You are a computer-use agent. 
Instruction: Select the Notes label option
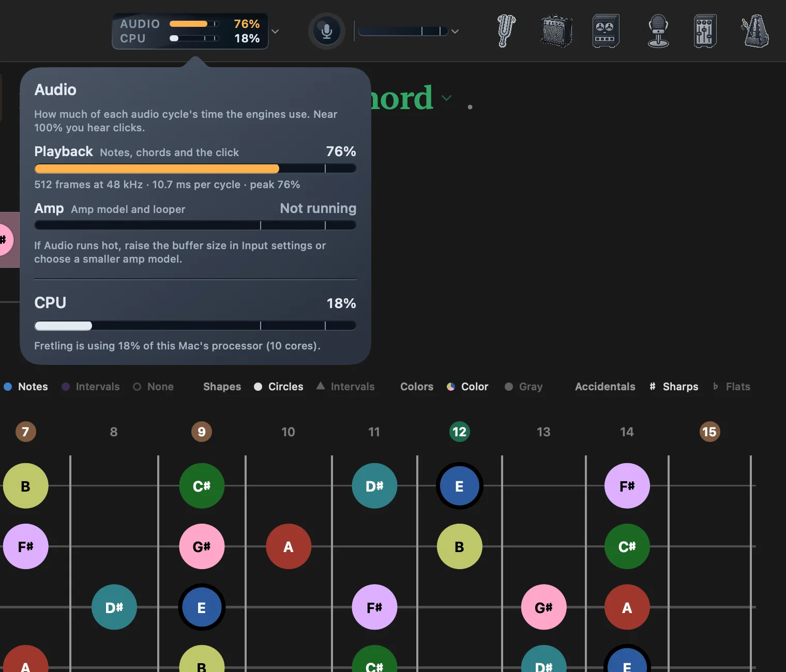coord(26,387)
